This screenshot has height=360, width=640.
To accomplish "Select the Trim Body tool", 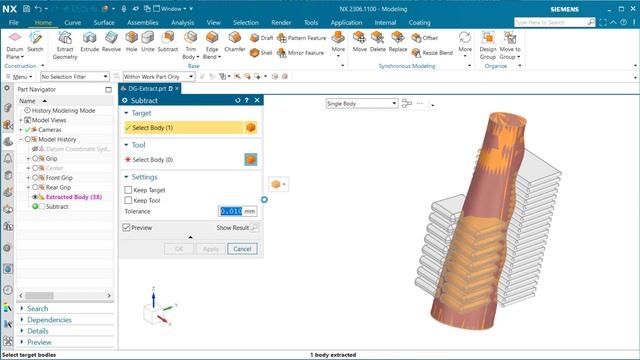I will click(x=191, y=45).
